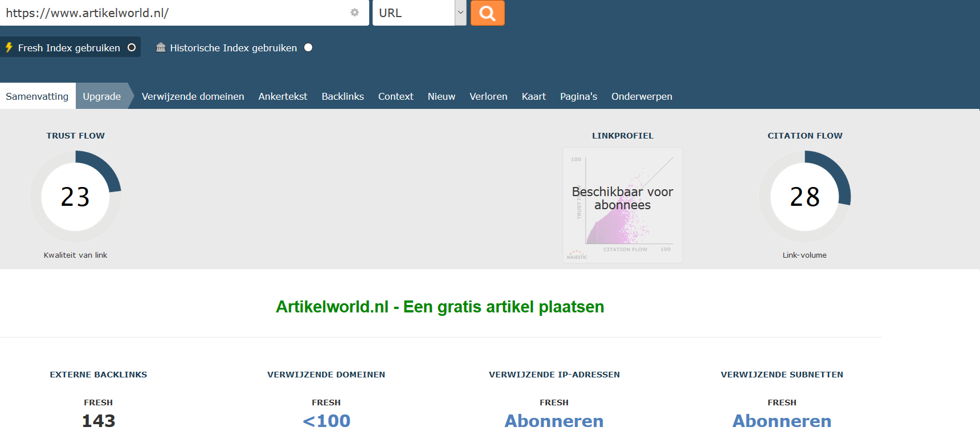Image resolution: width=980 pixels, height=435 pixels.
Task: Select the Fresh Index gebruiken radio button
Action: (132, 47)
